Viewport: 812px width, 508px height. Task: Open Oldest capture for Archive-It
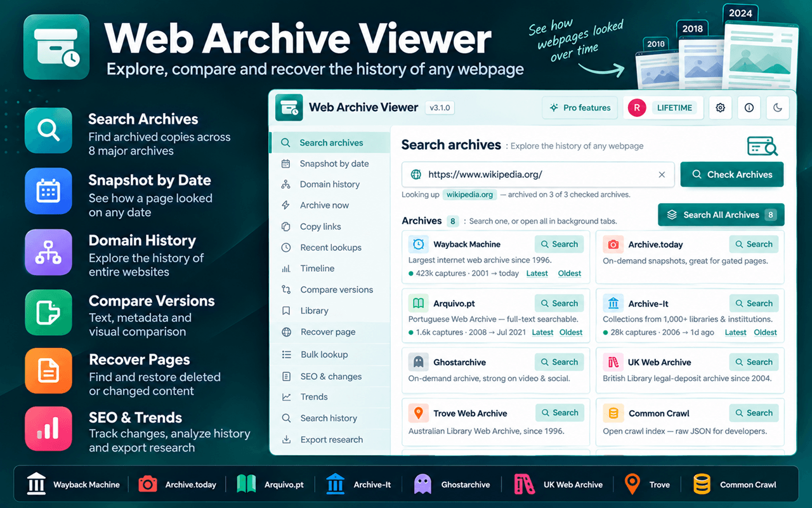pyautogui.click(x=765, y=332)
